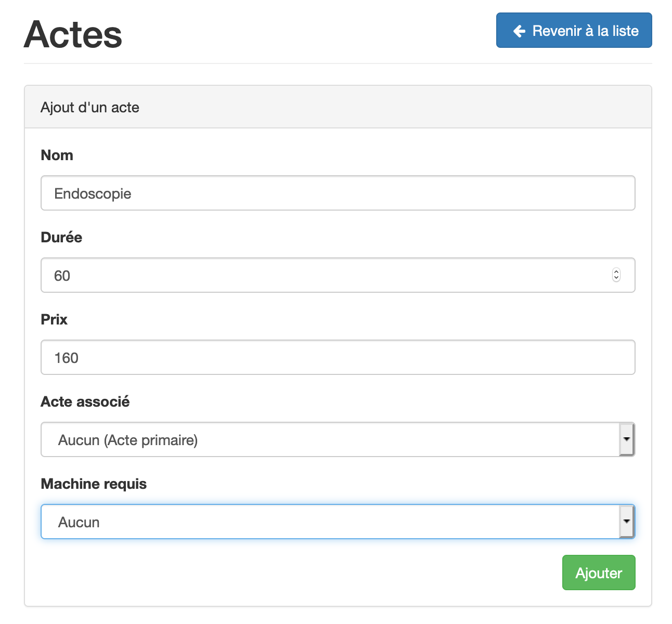The height and width of the screenshot is (624, 672).
Task: Open the Machine requis dropdown
Action: click(328, 522)
